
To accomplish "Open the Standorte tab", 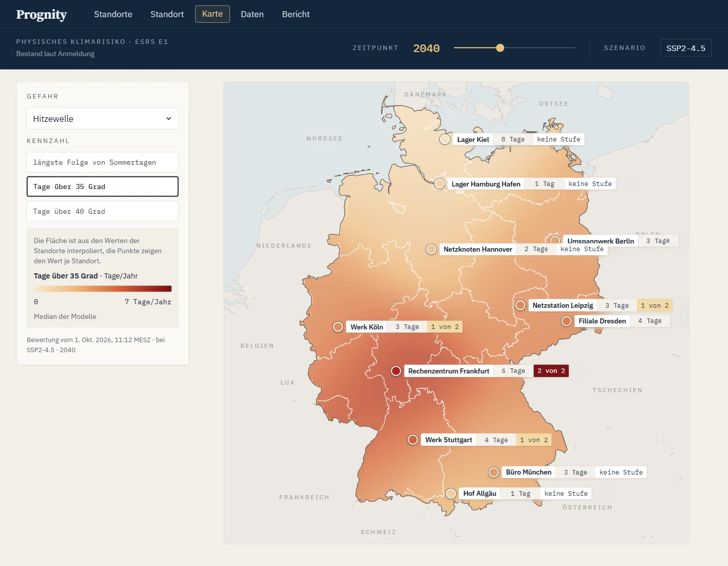I will click(x=113, y=14).
